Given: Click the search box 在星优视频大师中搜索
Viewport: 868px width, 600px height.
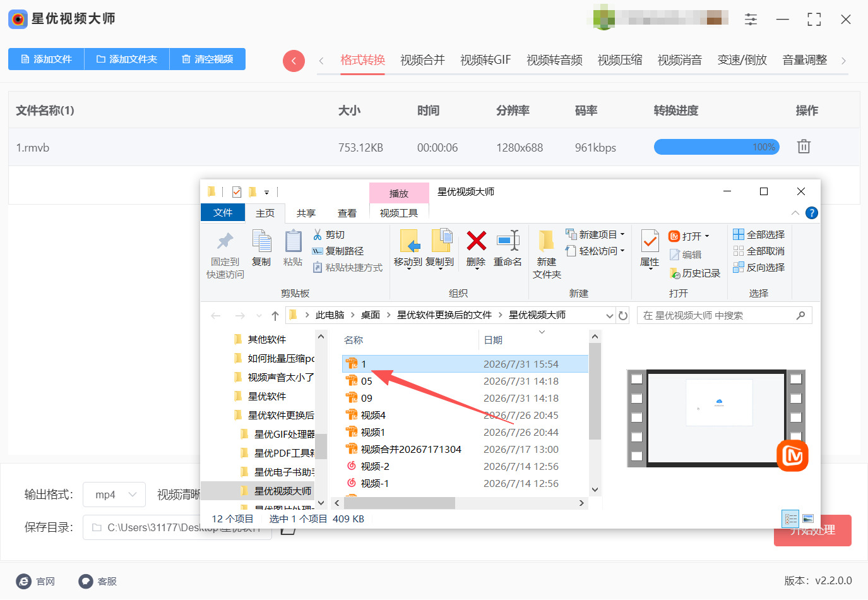Looking at the screenshot, I should [723, 316].
